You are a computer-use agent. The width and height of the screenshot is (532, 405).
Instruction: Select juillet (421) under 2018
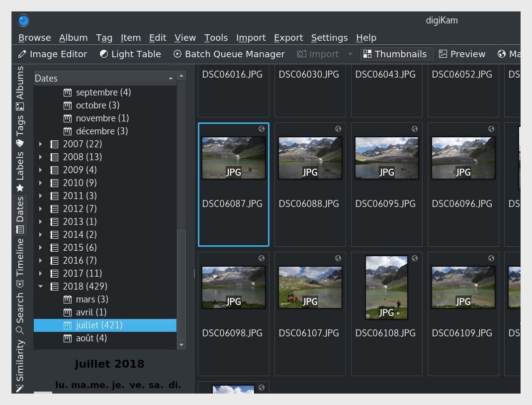click(x=105, y=325)
